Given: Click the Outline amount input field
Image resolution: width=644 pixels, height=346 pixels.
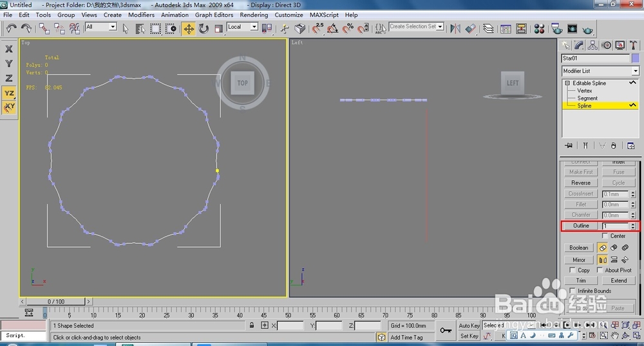Looking at the screenshot, I should pos(615,226).
